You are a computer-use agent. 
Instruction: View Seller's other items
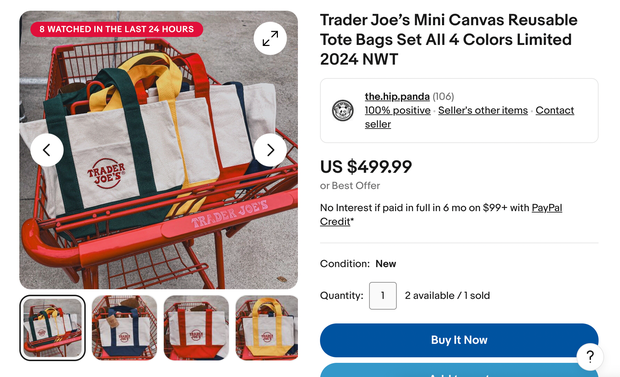click(x=483, y=110)
